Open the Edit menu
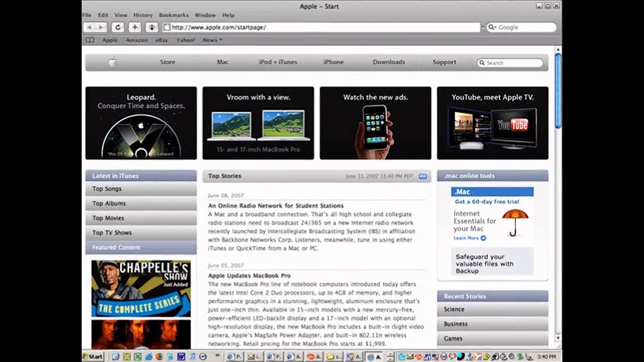Viewport: 644px width, 362px height. click(103, 16)
